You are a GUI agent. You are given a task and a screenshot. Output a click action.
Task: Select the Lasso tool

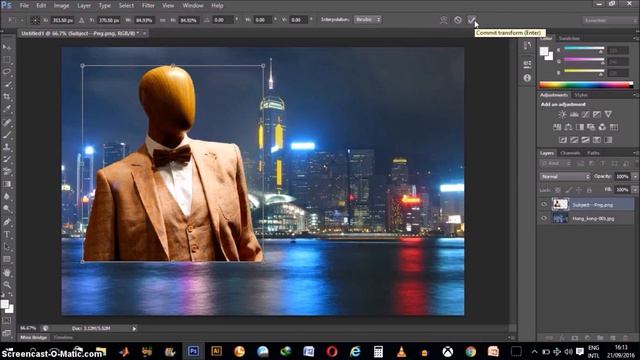pyautogui.click(x=7, y=72)
